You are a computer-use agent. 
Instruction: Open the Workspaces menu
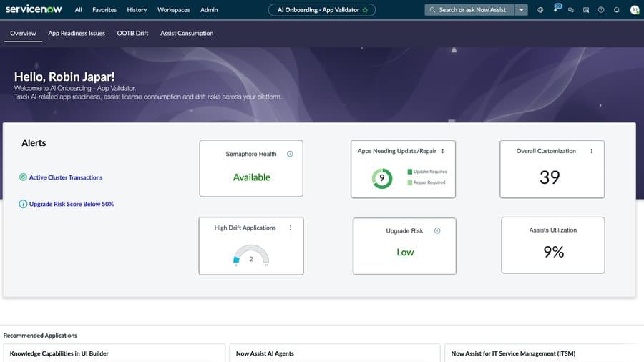tap(173, 10)
